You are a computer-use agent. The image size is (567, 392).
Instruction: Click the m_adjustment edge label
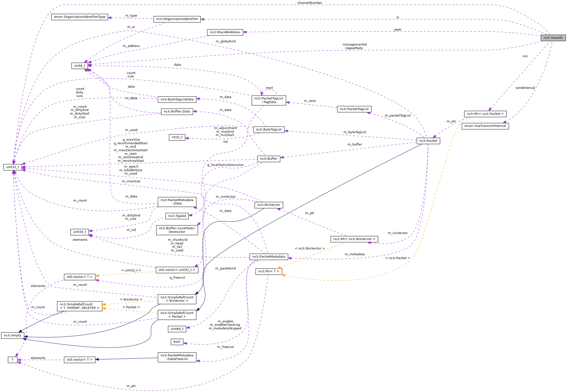[x=225, y=128]
